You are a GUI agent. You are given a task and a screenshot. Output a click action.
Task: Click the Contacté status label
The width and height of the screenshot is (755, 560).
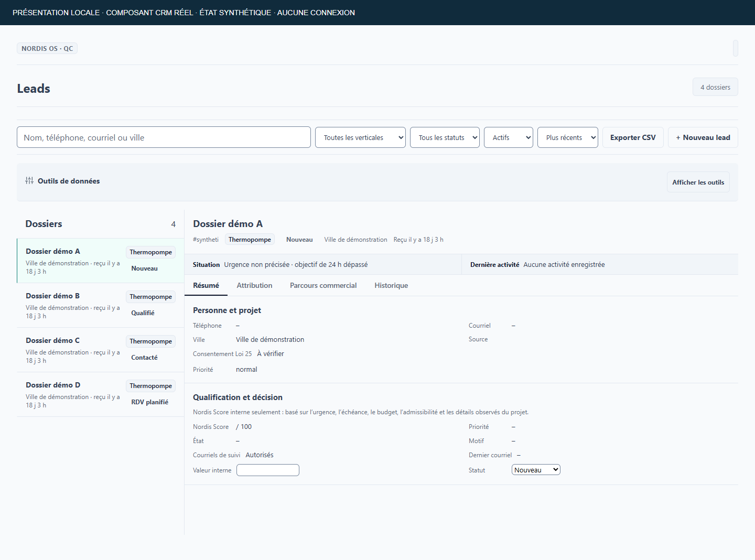click(x=144, y=358)
